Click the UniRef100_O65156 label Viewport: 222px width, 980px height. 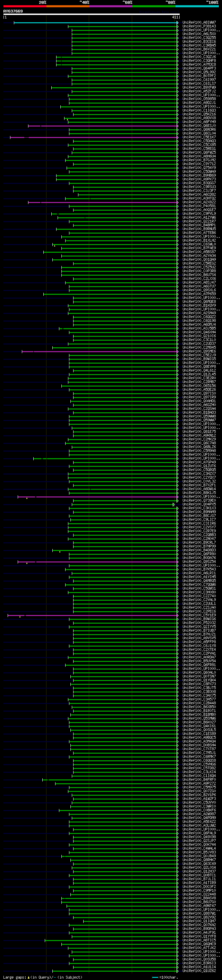tap(199, 386)
